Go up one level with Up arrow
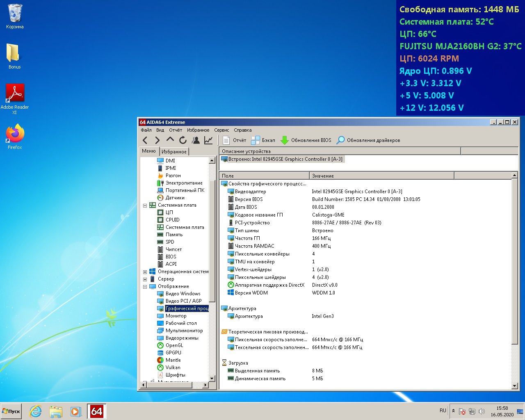The height and width of the screenshot is (420, 525). (x=170, y=140)
